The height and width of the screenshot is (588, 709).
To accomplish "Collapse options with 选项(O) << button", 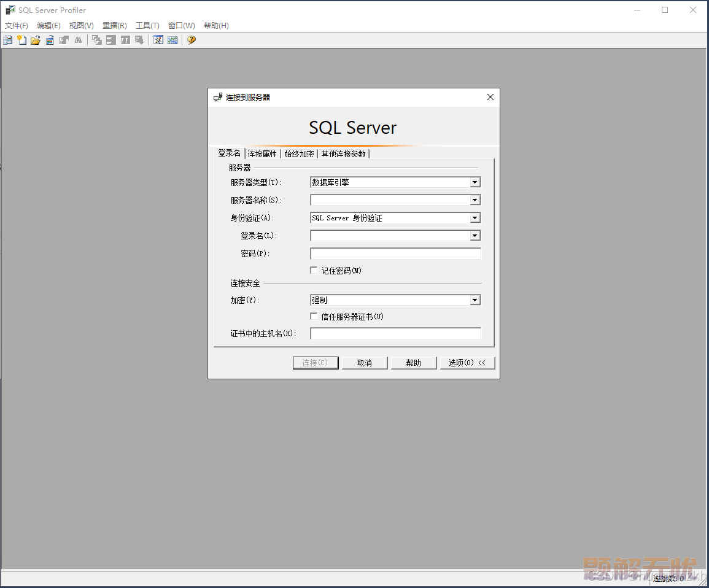I will point(467,363).
